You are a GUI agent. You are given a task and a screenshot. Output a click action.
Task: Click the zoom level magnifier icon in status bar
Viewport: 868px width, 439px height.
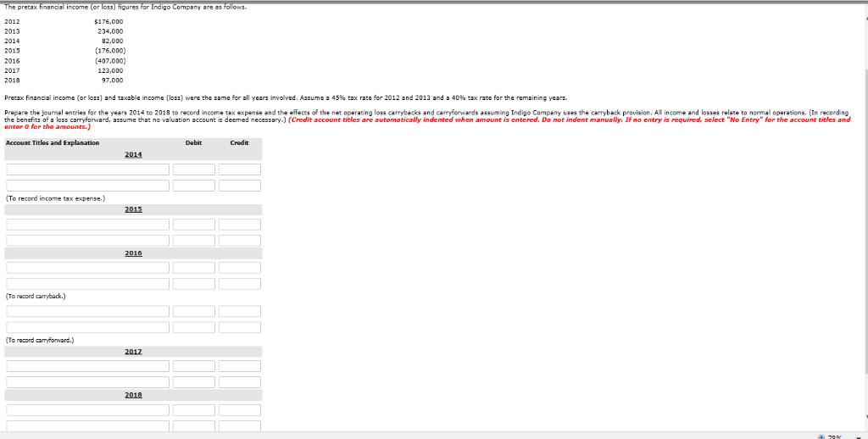[822, 436]
